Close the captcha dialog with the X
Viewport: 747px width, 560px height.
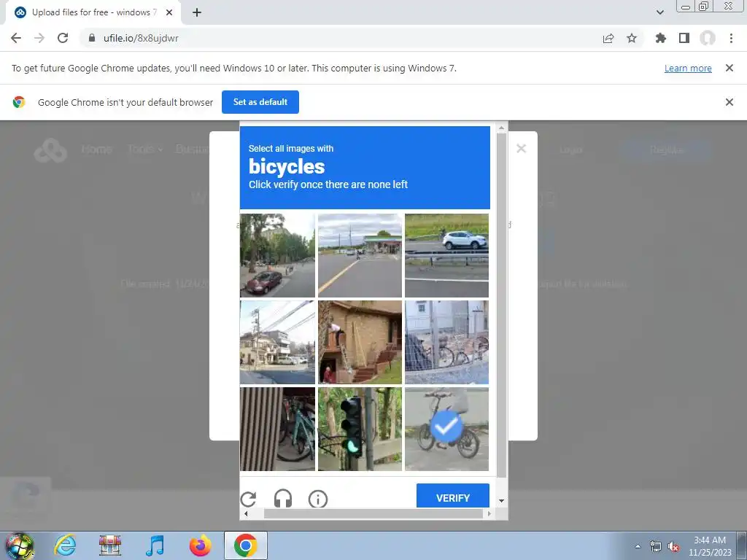click(521, 149)
